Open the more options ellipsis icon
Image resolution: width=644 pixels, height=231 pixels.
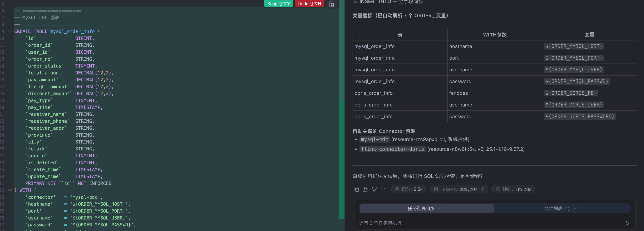coord(383,189)
